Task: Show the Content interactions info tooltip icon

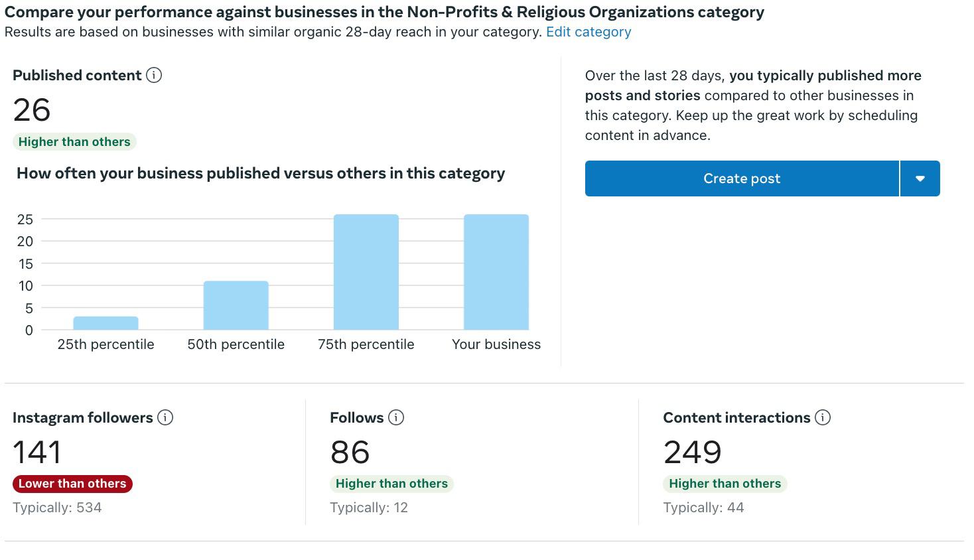Action: pyautogui.click(x=823, y=417)
